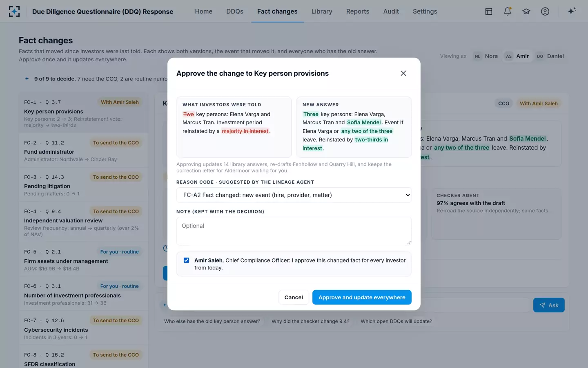This screenshot has height=368, width=588.
Task: Navigate to the Reports tab
Action: [358, 11]
